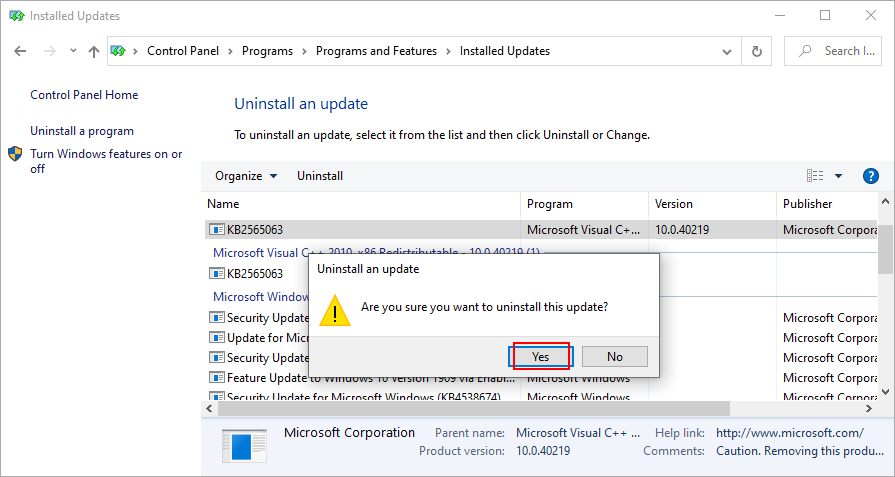This screenshot has width=895, height=477.
Task: Select Programs in the breadcrumb path
Action: 267,51
